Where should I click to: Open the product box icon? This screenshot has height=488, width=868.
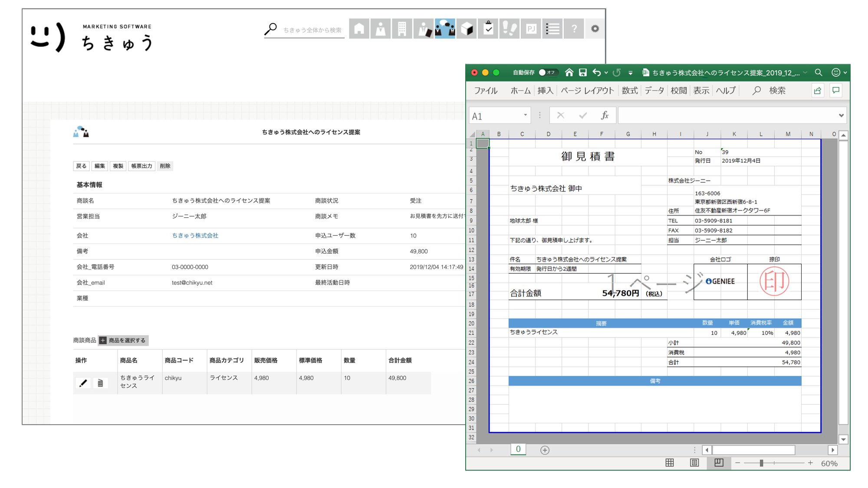pos(467,29)
